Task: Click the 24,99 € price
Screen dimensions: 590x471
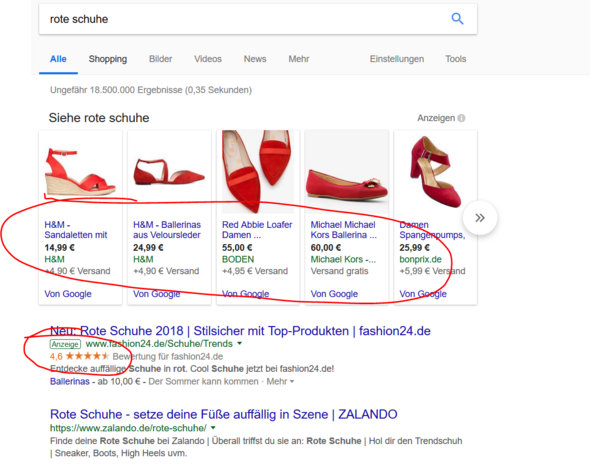Action: coord(148,248)
